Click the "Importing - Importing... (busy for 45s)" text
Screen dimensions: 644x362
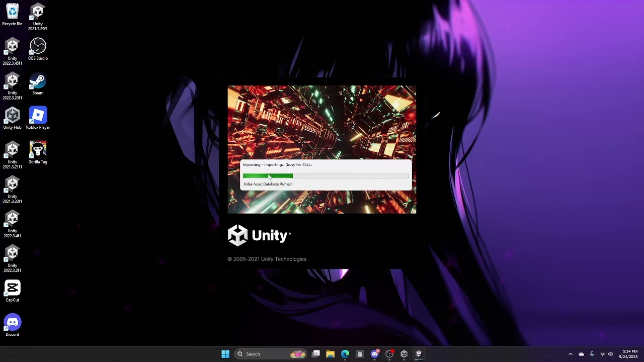(277, 164)
